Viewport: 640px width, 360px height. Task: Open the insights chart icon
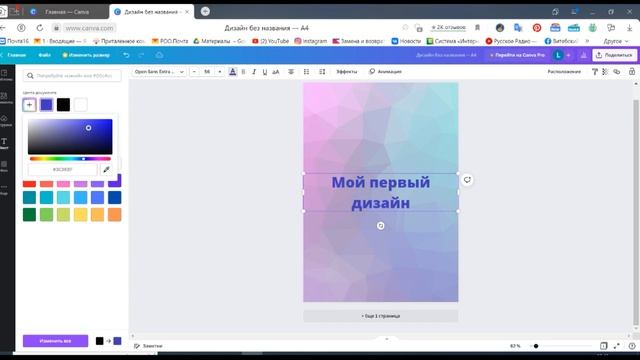[x=584, y=55]
